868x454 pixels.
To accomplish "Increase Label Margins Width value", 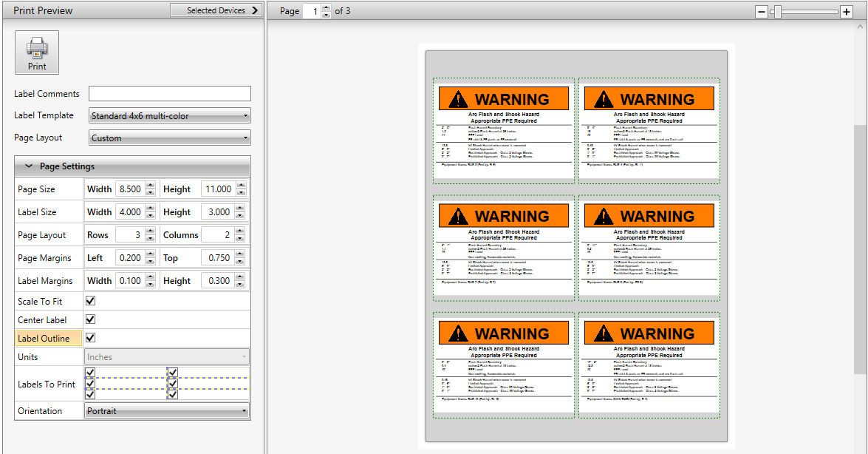I will tap(150, 277).
